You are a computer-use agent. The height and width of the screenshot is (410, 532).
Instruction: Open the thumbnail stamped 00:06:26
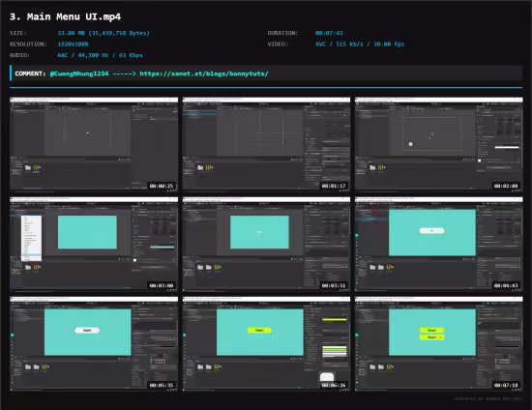[x=266, y=343]
